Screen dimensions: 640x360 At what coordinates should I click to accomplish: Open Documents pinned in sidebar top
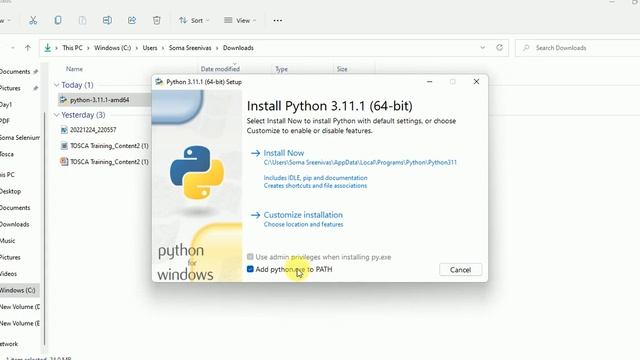coord(15,72)
